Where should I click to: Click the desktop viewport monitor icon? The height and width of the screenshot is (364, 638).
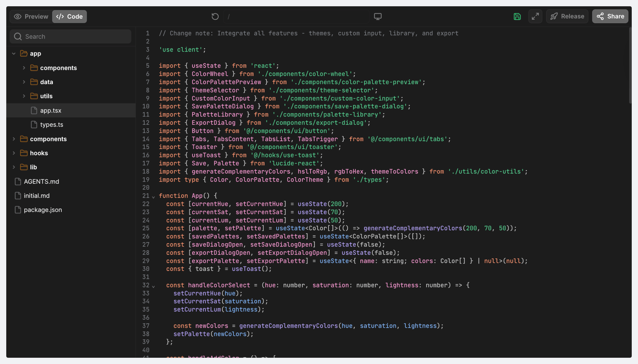[x=378, y=16]
